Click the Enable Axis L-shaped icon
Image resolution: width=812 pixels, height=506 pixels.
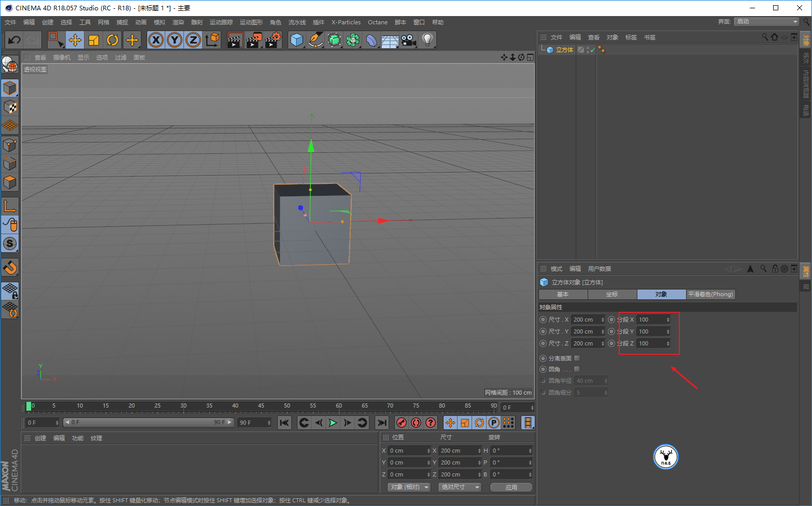(x=10, y=206)
